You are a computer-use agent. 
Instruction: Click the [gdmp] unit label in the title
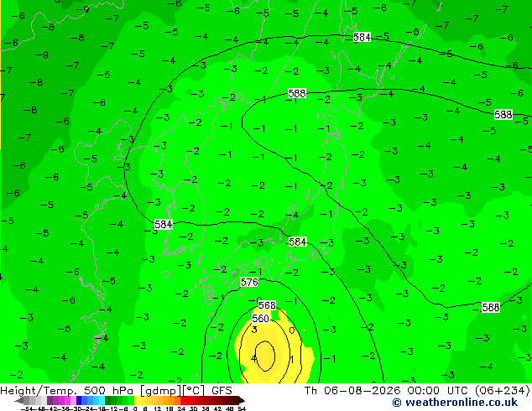(161, 391)
